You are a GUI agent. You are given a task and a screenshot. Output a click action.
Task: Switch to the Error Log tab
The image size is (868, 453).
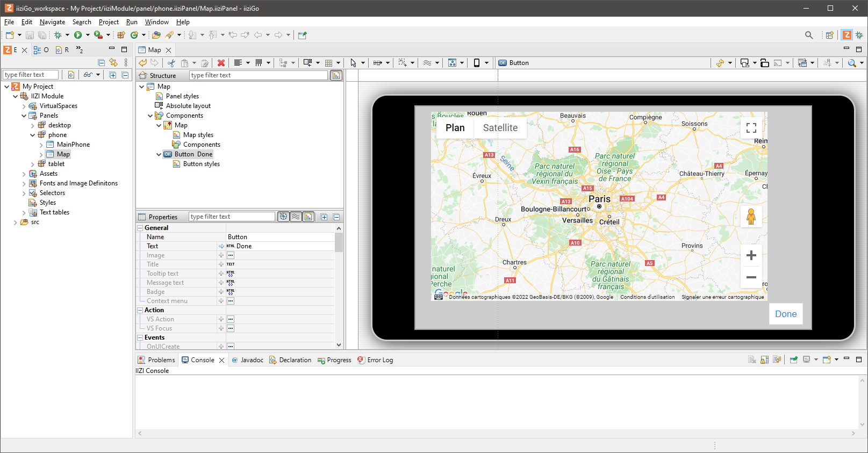[x=375, y=360]
